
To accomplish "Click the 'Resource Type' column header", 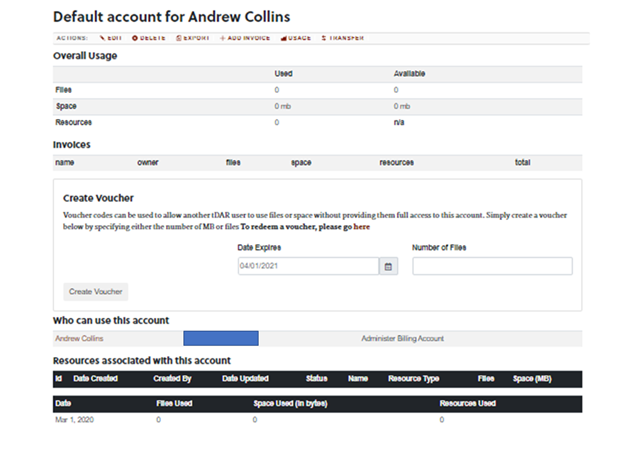I will click(413, 379).
